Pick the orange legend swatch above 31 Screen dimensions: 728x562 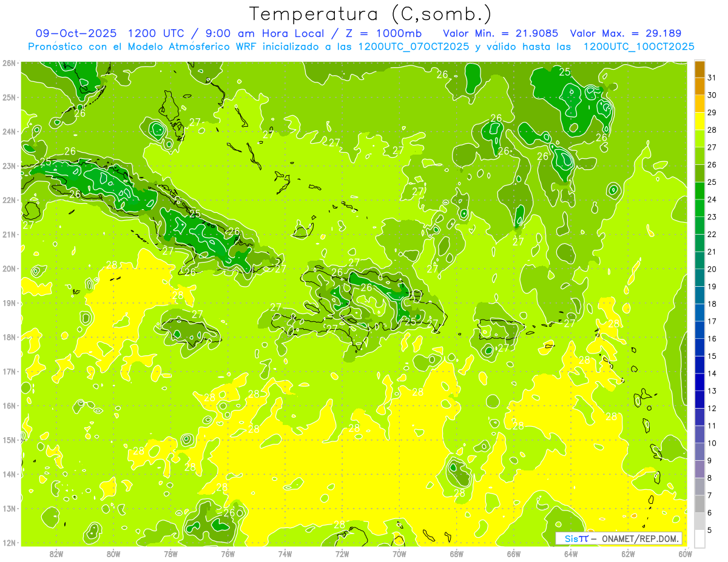(699, 70)
